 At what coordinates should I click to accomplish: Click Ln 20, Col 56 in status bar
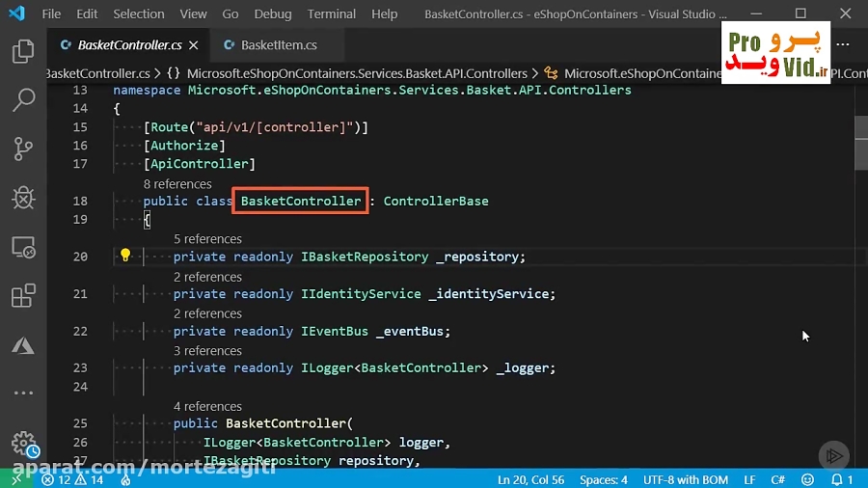click(x=529, y=479)
